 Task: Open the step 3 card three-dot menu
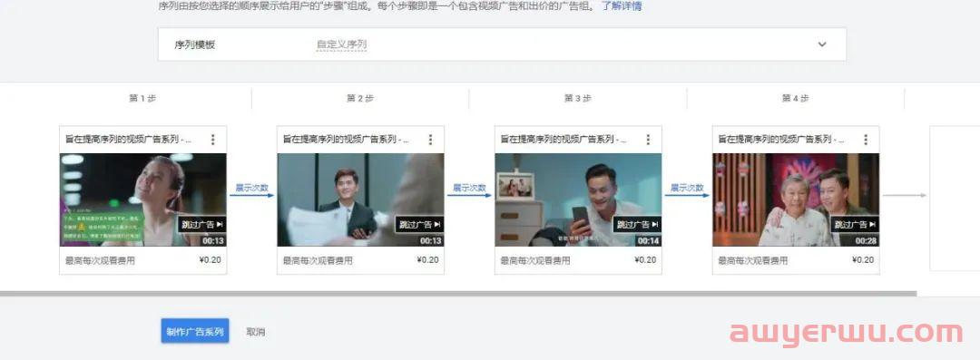pyautogui.click(x=648, y=140)
